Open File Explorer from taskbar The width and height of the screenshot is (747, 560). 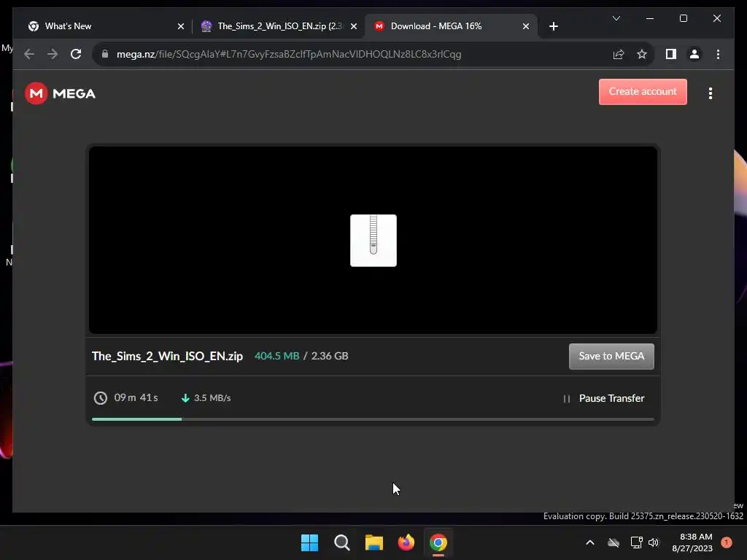pos(374,542)
